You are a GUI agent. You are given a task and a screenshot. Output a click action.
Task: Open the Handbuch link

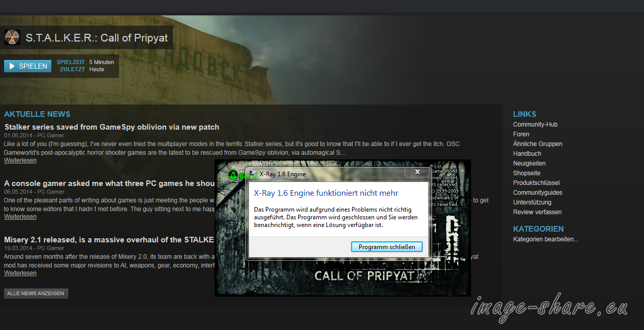point(527,154)
